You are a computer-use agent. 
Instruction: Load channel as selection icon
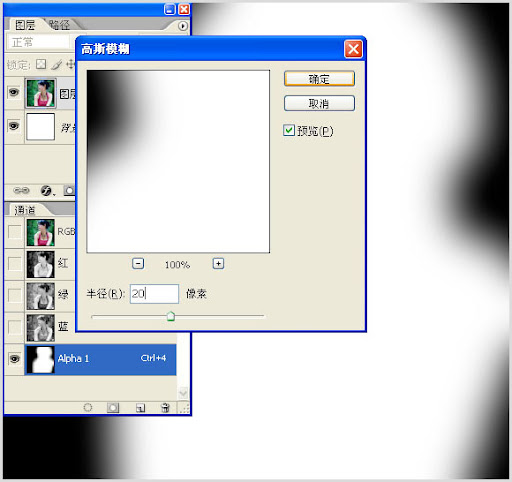pyautogui.click(x=88, y=407)
